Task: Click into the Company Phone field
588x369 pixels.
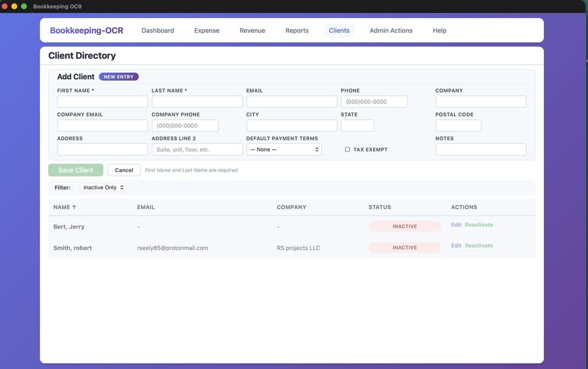Action: pos(185,126)
